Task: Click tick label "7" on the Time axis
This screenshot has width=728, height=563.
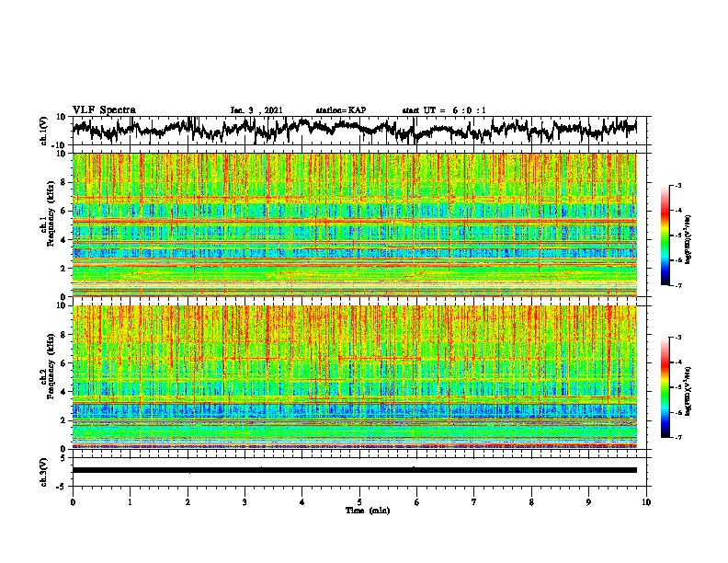Action: pos(474,502)
